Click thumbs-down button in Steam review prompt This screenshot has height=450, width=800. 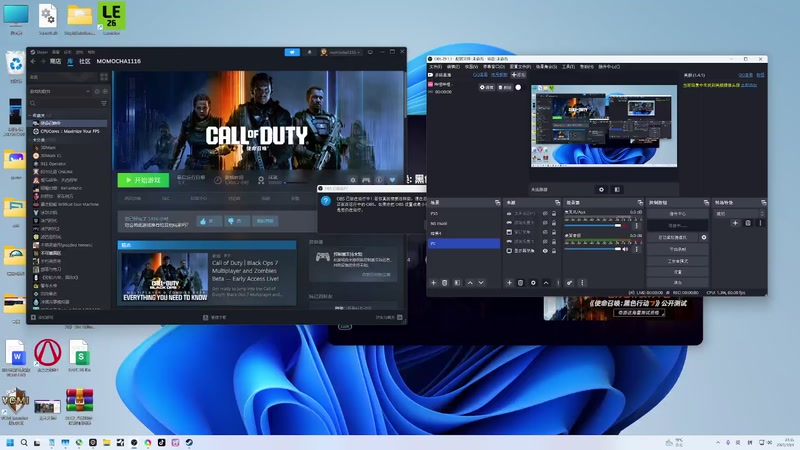click(x=236, y=221)
